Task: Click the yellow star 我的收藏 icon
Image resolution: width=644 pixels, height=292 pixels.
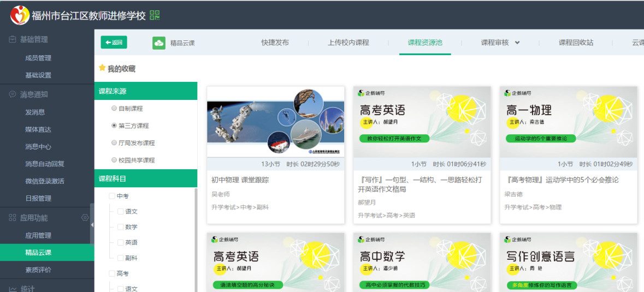Action: pos(102,68)
